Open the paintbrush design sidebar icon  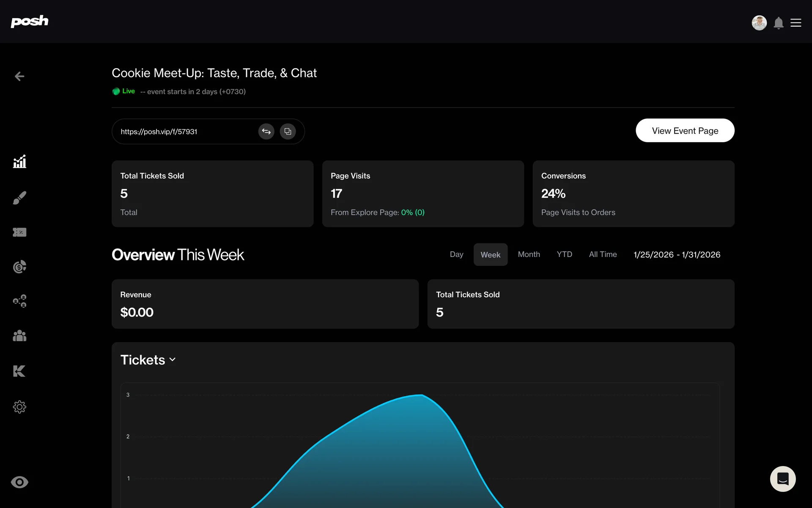point(19,197)
